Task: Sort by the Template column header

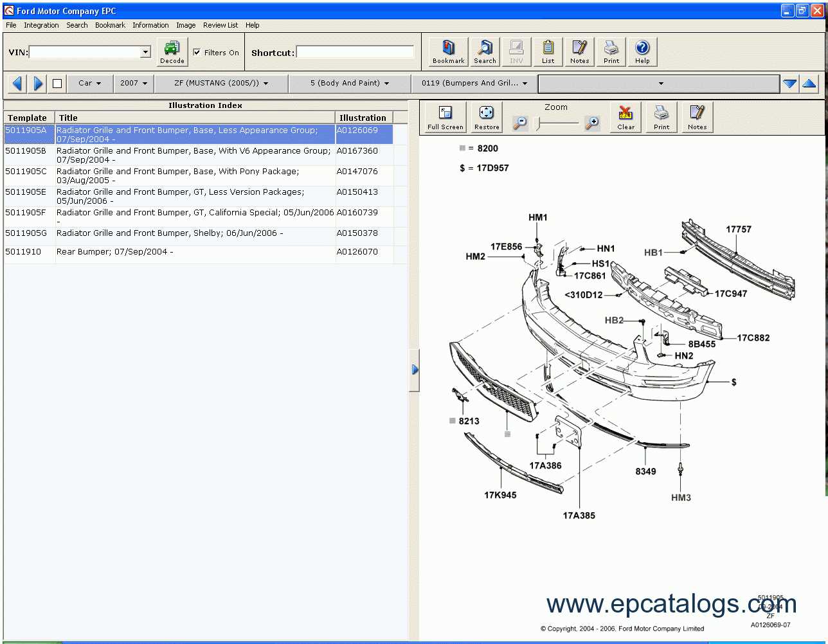Action: tap(29, 118)
